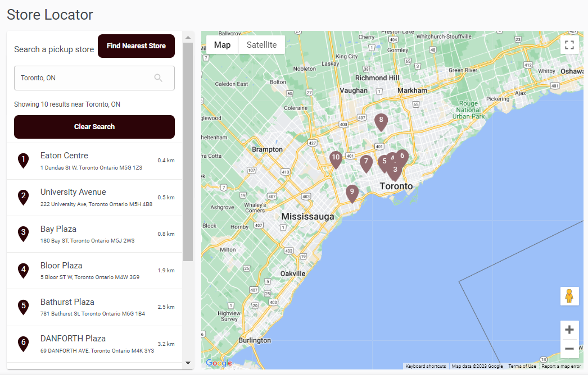The height and width of the screenshot is (379, 588).
Task: Click address 1 Dundas St W, Toronto
Action: pos(91,168)
